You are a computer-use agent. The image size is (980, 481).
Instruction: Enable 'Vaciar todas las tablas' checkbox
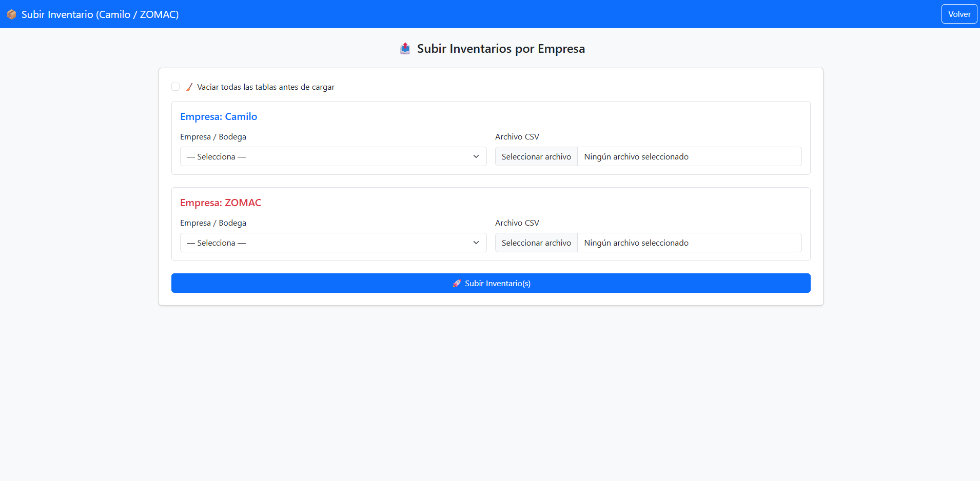[175, 87]
